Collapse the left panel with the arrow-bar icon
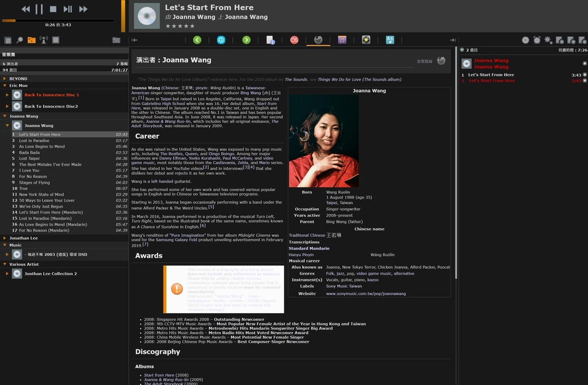 pyautogui.click(x=134, y=40)
